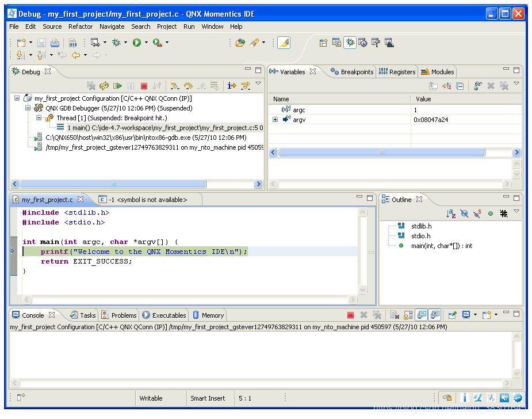Screen dimensions: 532x419
Task: Close the my_first_project.c editor tab
Action: (x=81, y=199)
